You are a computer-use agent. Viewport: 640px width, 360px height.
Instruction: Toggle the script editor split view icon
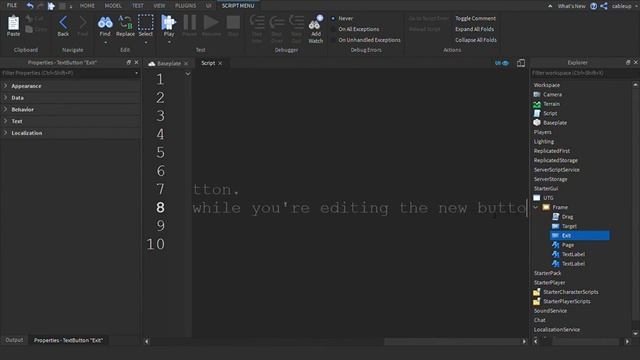(x=521, y=63)
